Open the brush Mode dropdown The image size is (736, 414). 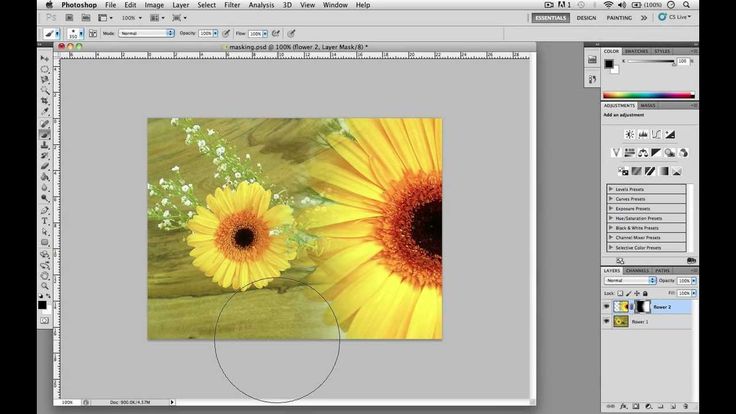(x=146, y=33)
